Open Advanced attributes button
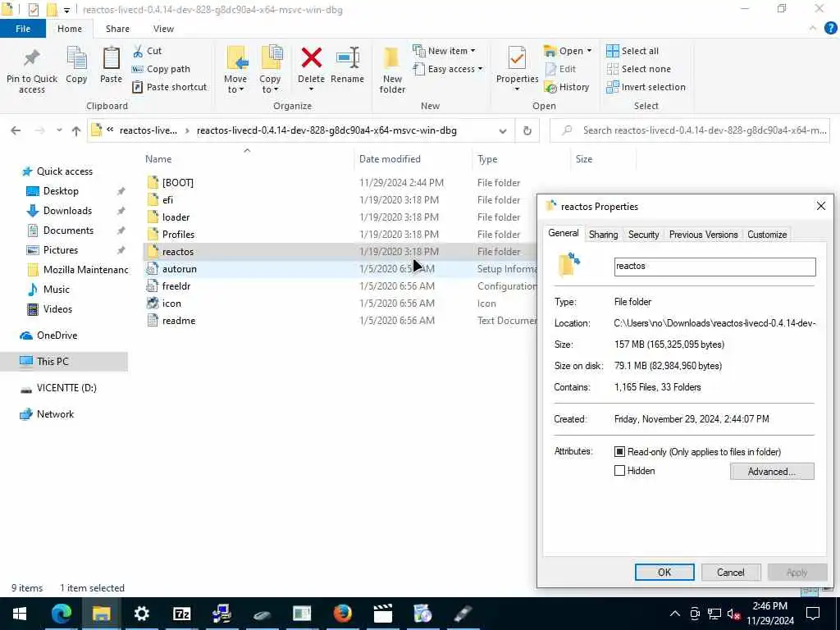This screenshot has height=630, width=840. (772, 472)
